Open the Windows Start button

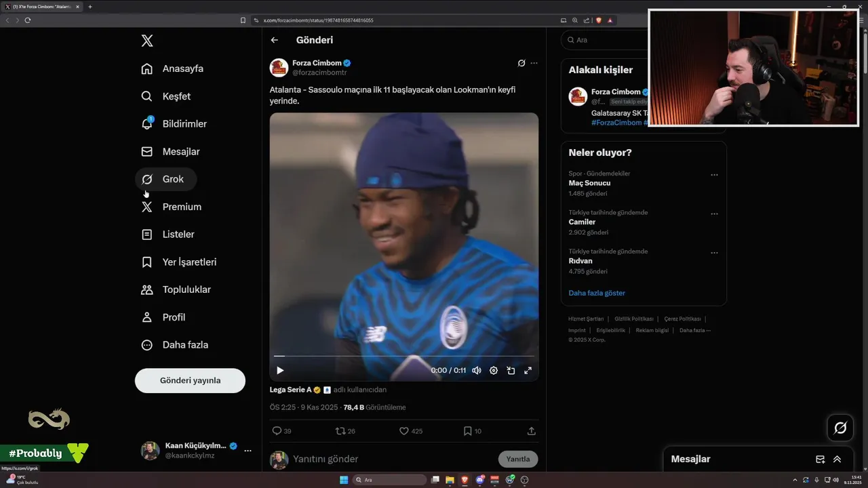coord(344,480)
